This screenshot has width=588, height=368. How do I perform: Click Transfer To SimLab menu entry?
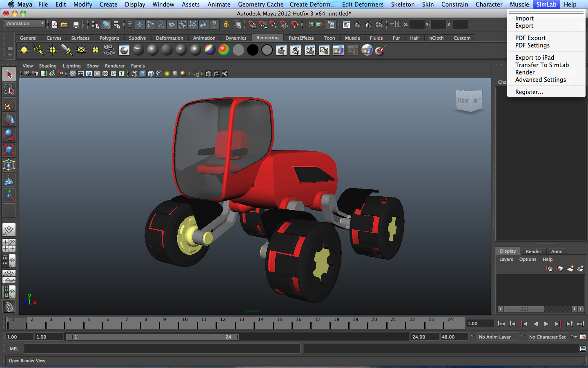pyautogui.click(x=542, y=65)
